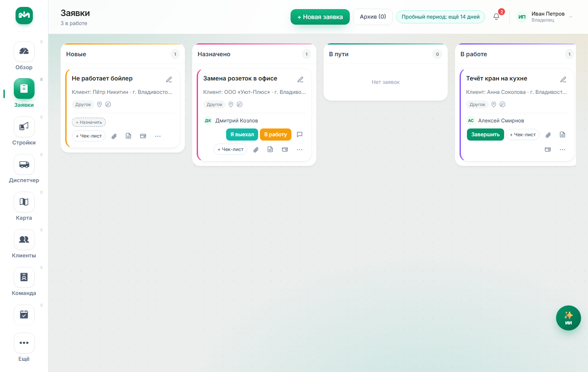Viewport: 588px width, 372px height.
Task: Select the Заявки sidebar item
Action: (x=24, y=93)
